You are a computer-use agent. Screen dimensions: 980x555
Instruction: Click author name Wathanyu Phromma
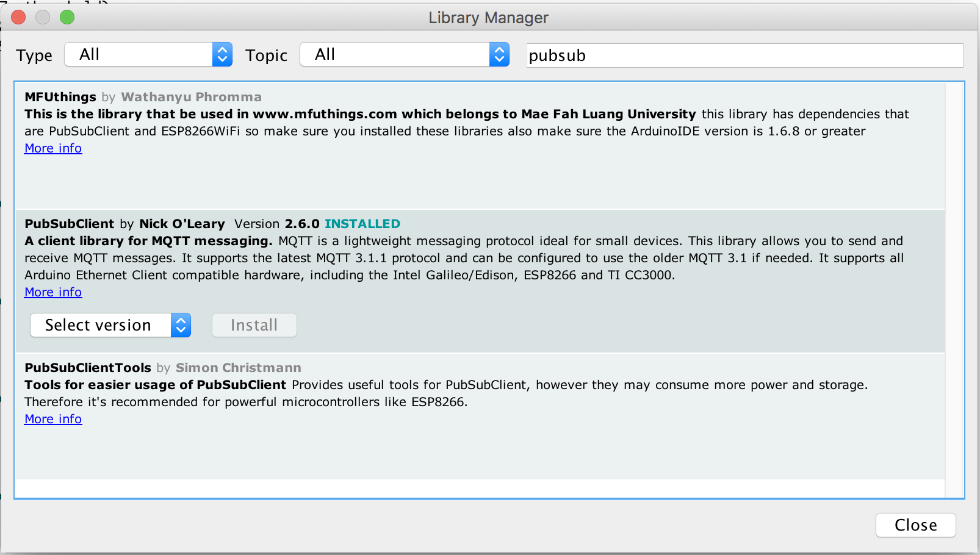[x=192, y=97]
